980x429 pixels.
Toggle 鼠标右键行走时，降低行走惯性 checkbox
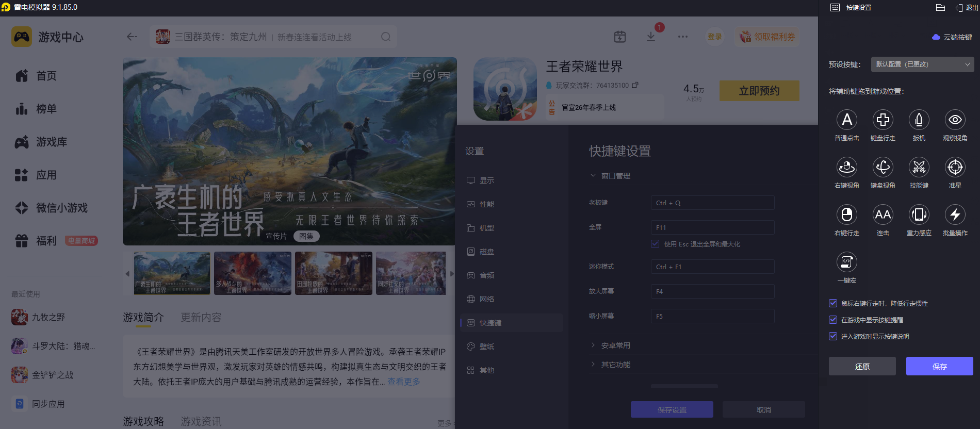[833, 303]
